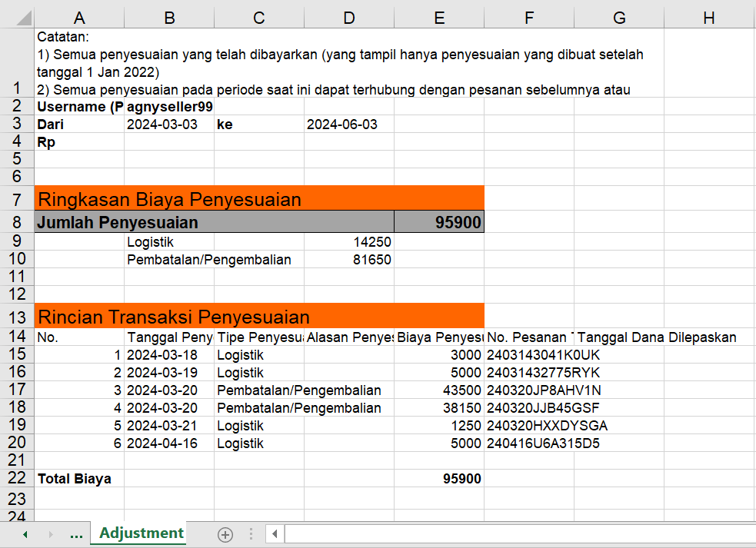Screen dimensions: 756x548
Task: Click amount 3000 in row 15
Action: pyautogui.click(x=439, y=355)
